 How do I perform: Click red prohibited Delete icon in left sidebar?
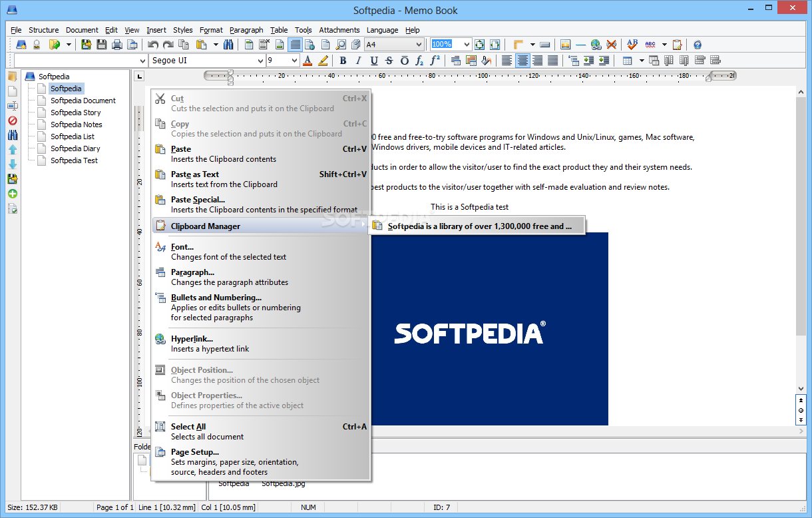coord(13,121)
